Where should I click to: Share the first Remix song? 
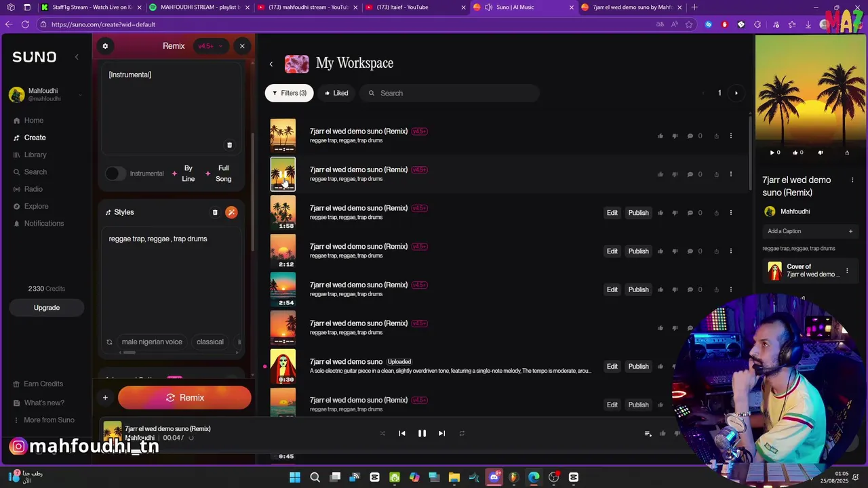tap(716, 136)
